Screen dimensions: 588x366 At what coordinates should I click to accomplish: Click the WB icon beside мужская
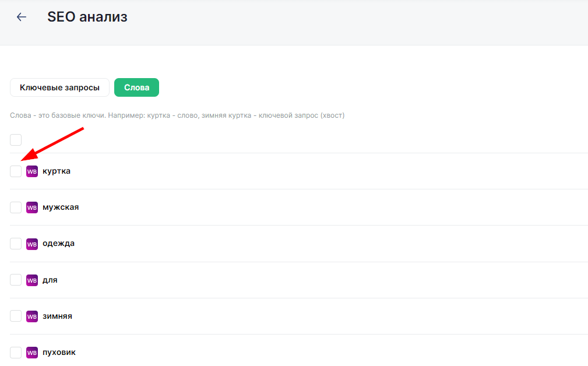32,207
